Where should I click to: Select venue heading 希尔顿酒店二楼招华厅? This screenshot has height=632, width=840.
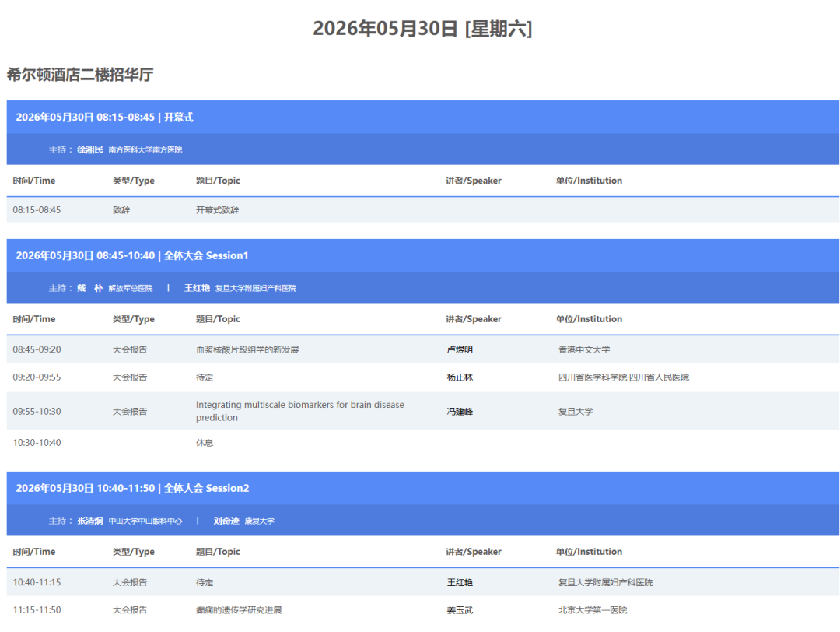[80, 75]
